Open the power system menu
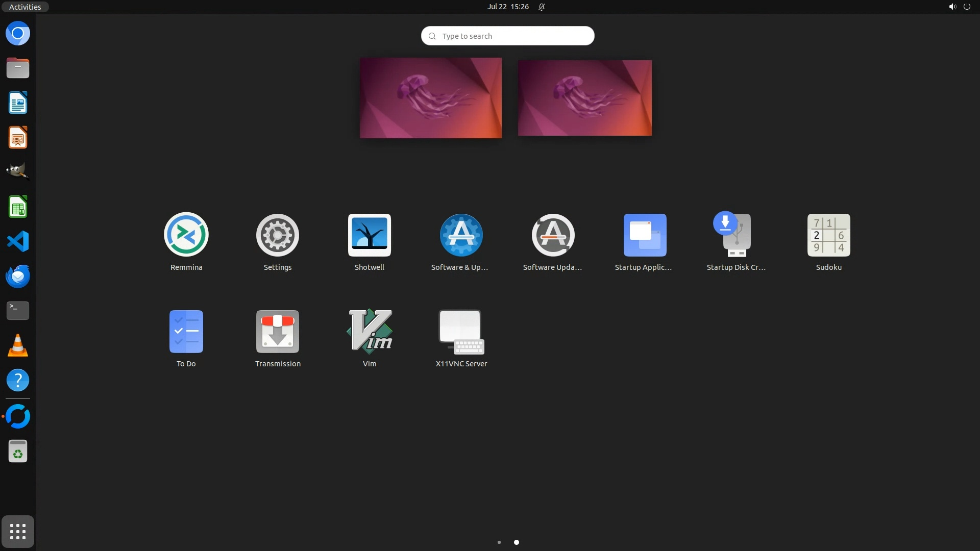The width and height of the screenshot is (980, 551). click(x=967, y=7)
